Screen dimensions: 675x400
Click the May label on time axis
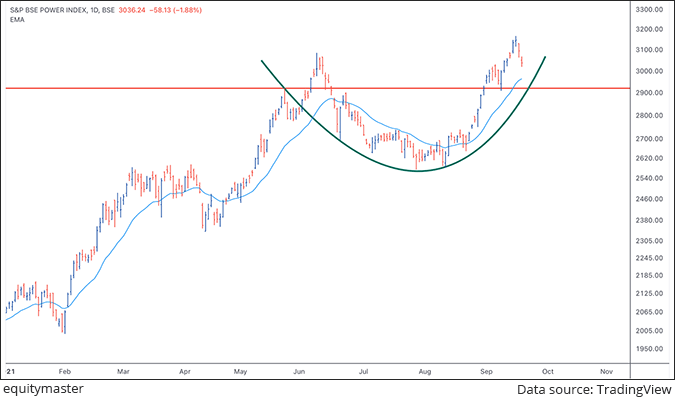point(240,372)
